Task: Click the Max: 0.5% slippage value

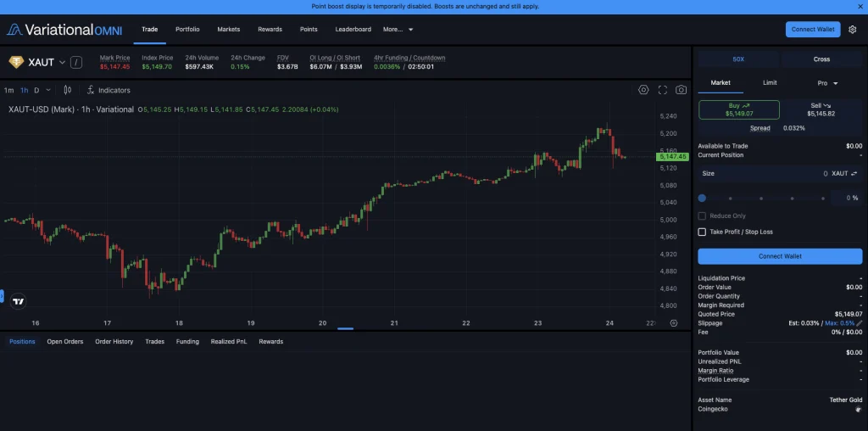Action: 839,323
